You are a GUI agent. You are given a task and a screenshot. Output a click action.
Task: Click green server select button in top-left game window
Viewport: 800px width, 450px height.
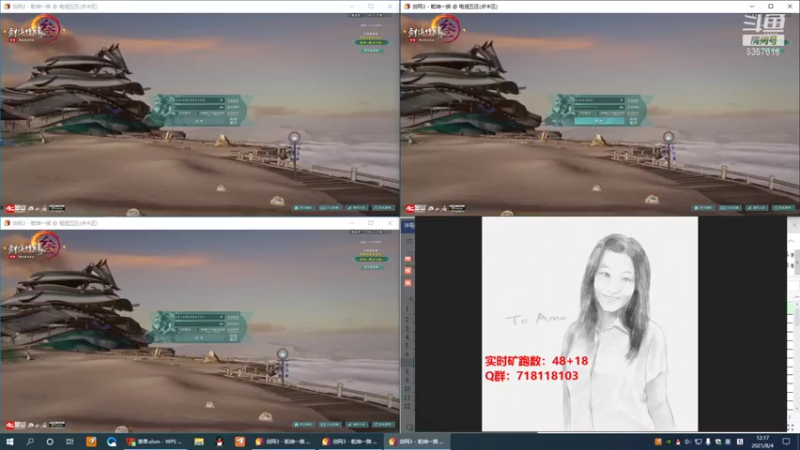371,42
